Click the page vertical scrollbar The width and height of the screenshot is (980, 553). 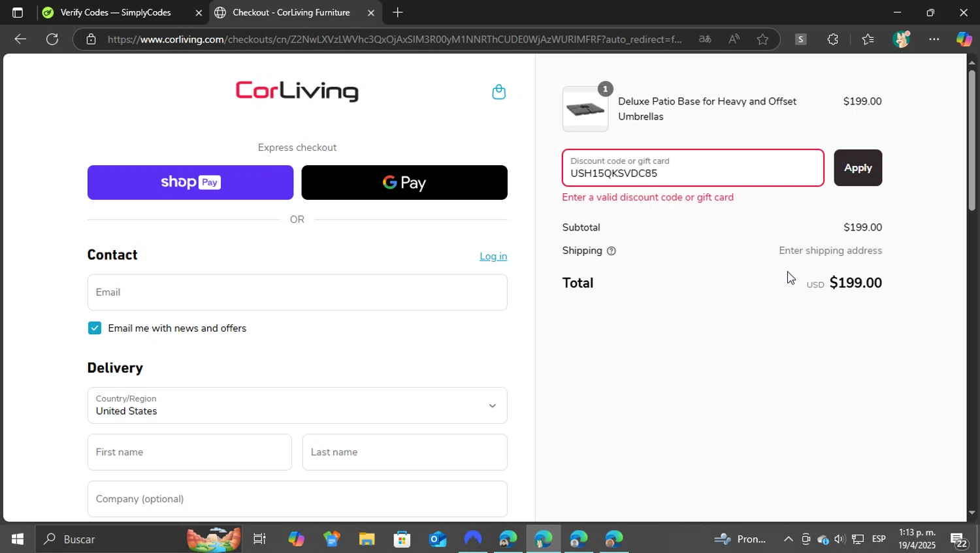pyautogui.click(x=972, y=140)
